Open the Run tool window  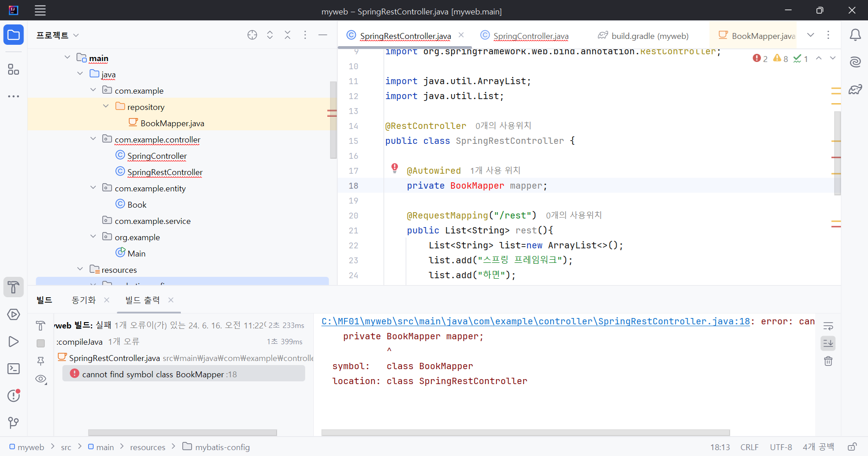pos(14,342)
